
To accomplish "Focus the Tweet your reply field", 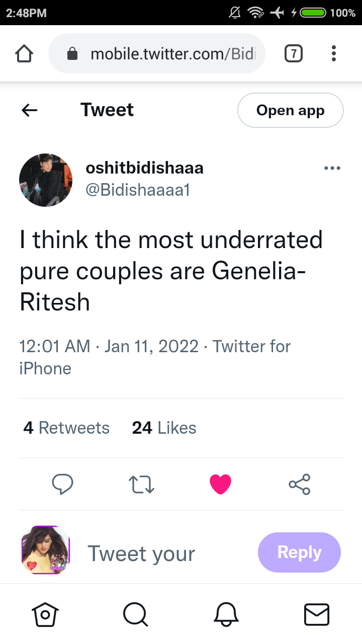I will point(142,554).
